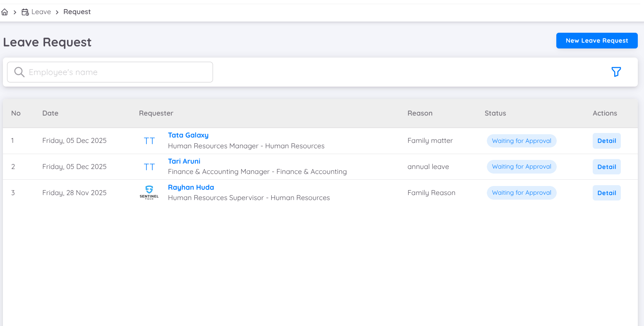Click Tari Aruni's TT avatar icon
The image size is (644, 326).
pyautogui.click(x=149, y=167)
